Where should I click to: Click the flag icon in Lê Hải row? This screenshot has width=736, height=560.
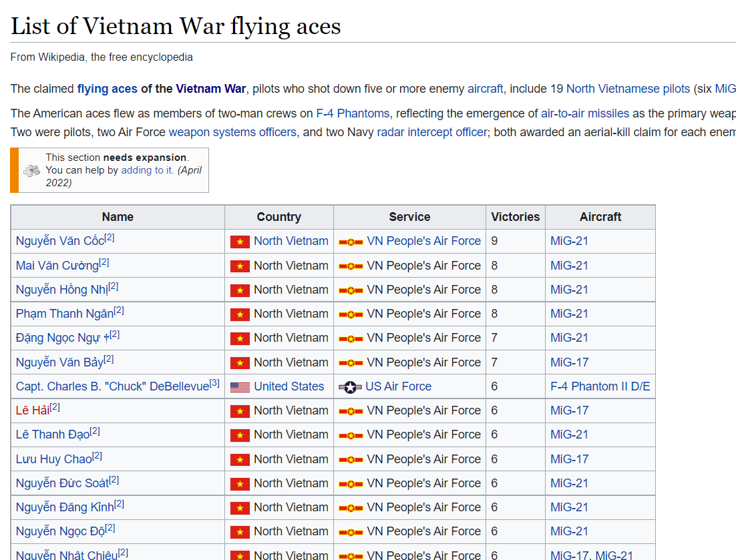[x=240, y=411]
